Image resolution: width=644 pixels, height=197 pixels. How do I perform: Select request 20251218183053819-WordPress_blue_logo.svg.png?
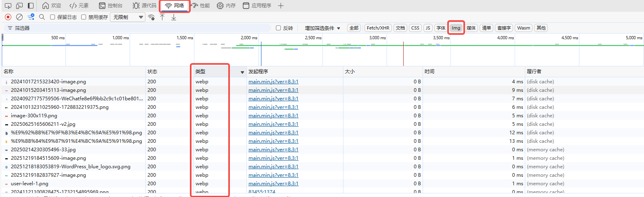point(70,167)
